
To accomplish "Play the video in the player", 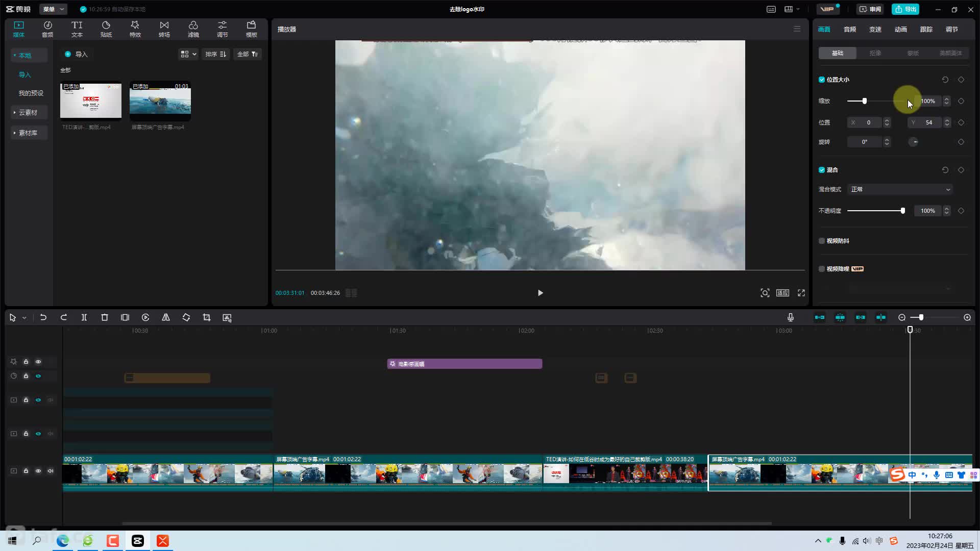I will pyautogui.click(x=540, y=293).
